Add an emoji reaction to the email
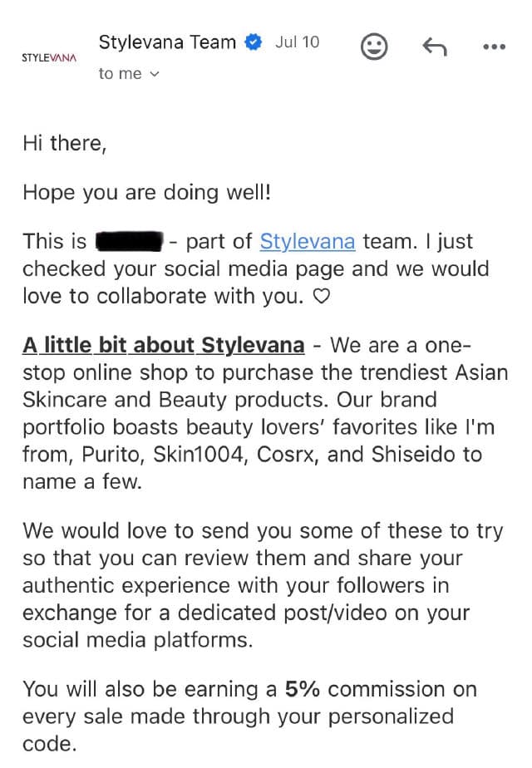Image resolution: width=532 pixels, height=768 pixels. point(374,47)
